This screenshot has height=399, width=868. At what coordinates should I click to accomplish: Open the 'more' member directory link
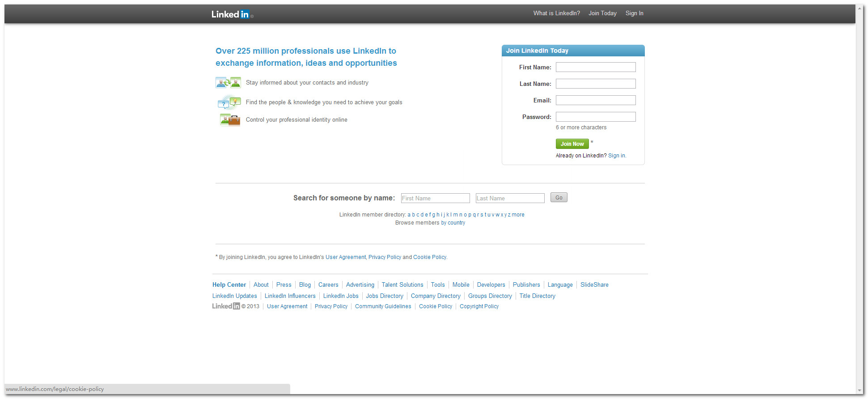[518, 215]
